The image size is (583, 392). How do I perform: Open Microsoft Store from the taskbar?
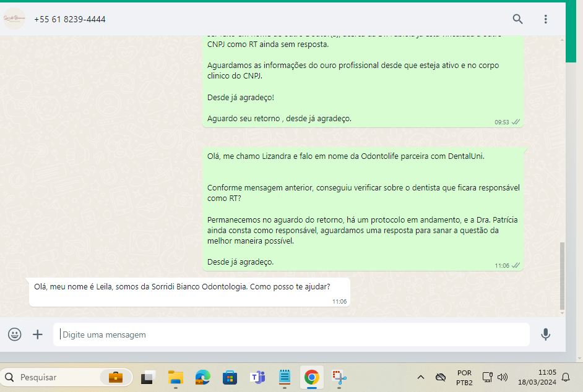(230, 378)
